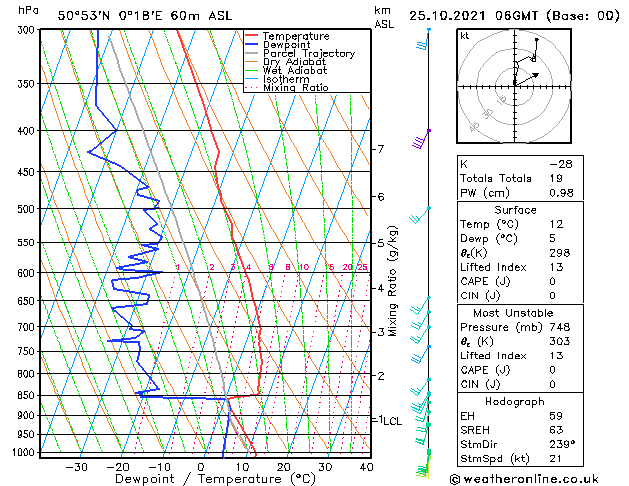Click the station coordinates title 50°53'N 0°18'E 60m ASL
Image resolution: width=629 pixels, height=486 pixels.
click(145, 16)
